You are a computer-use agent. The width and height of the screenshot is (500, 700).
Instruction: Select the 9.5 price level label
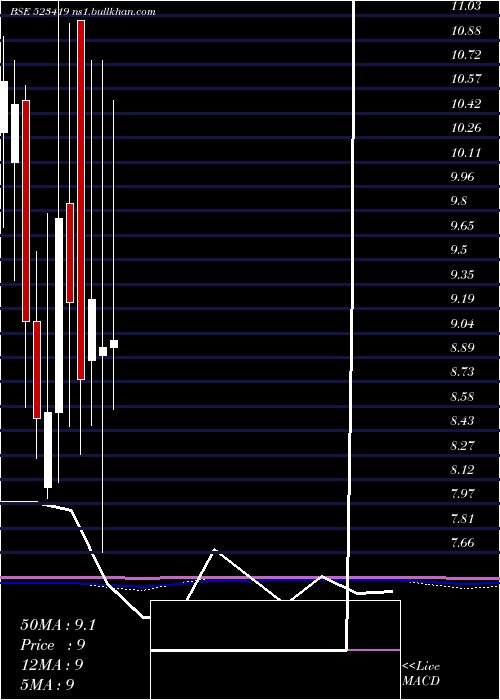tap(458, 250)
